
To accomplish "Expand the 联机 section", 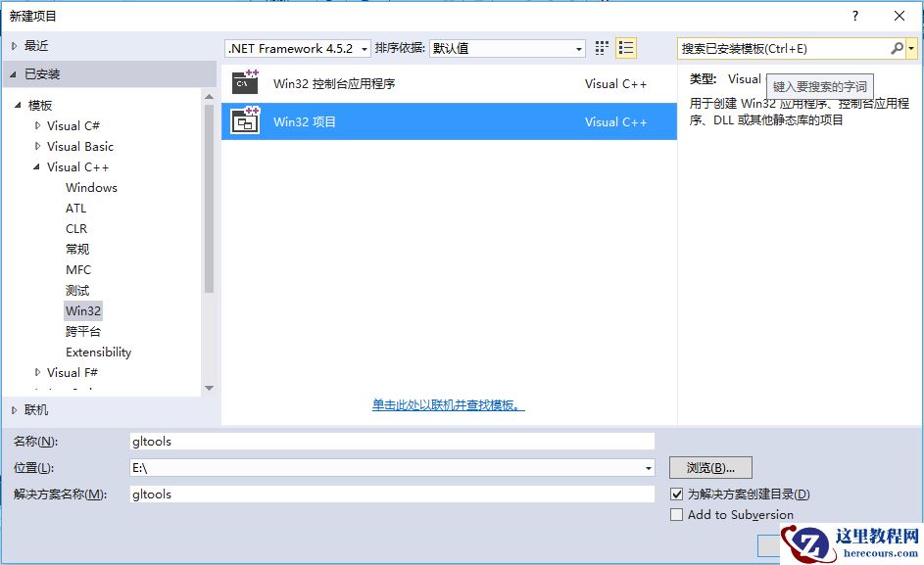I will pyautogui.click(x=14, y=410).
